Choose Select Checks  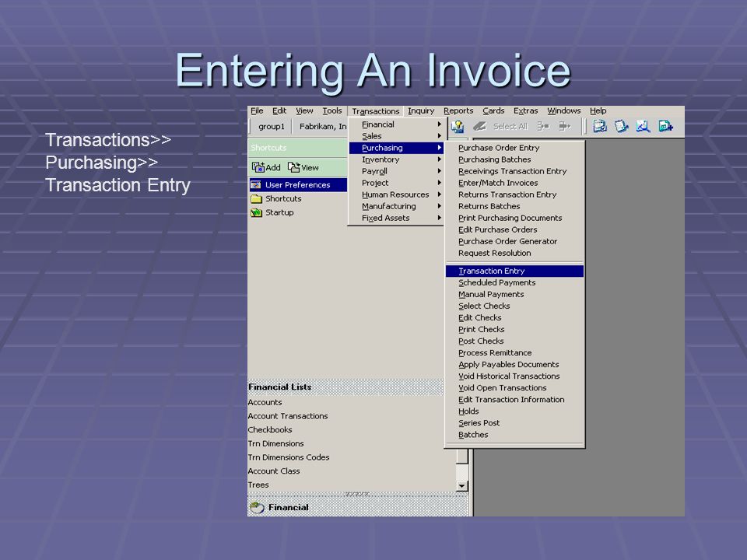(x=514, y=306)
